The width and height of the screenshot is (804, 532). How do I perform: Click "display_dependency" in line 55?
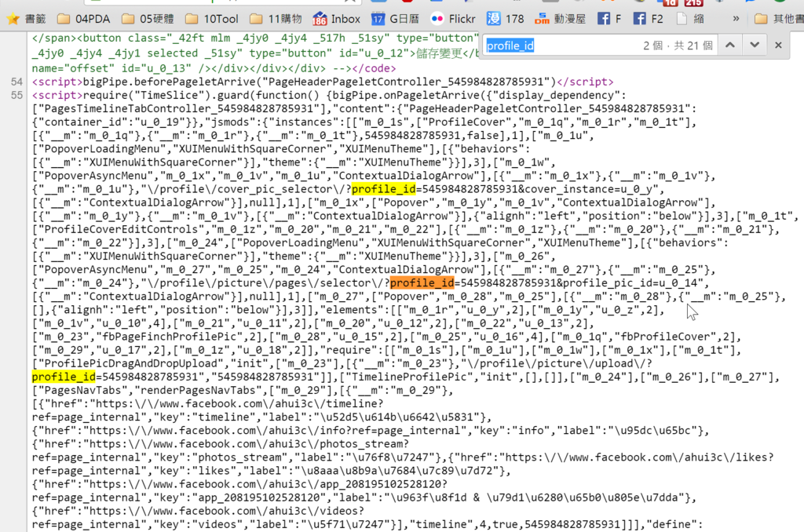[x=554, y=95]
